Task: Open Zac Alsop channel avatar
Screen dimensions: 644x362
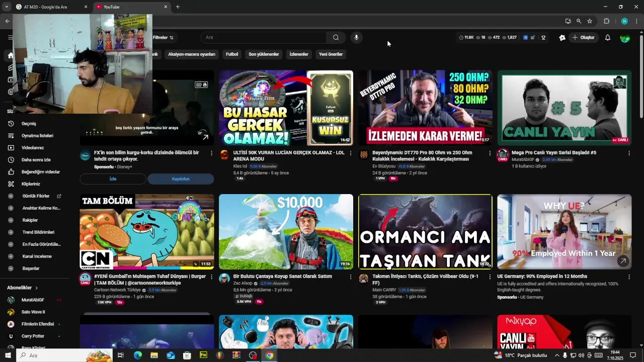Action: 224,279
